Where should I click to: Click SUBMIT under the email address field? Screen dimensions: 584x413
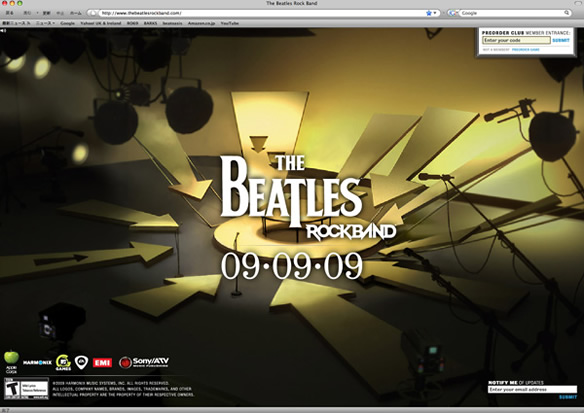click(x=568, y=397)
